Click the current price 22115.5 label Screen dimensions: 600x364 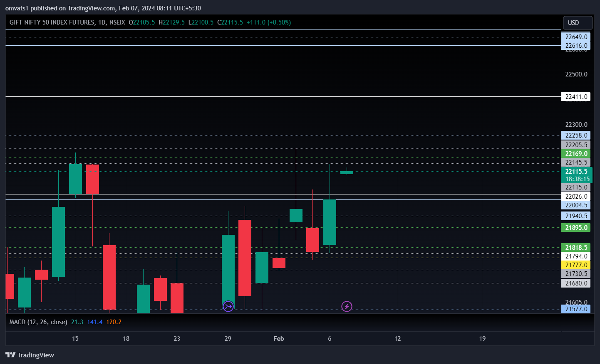tap(576, 172)
